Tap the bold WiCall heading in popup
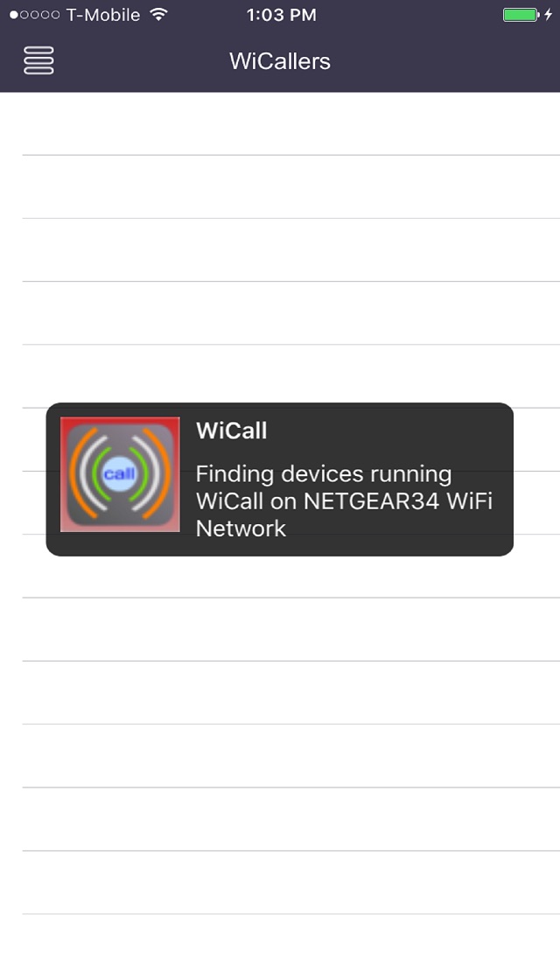Viewport: 560px width, 959px height. coord(232,430)
